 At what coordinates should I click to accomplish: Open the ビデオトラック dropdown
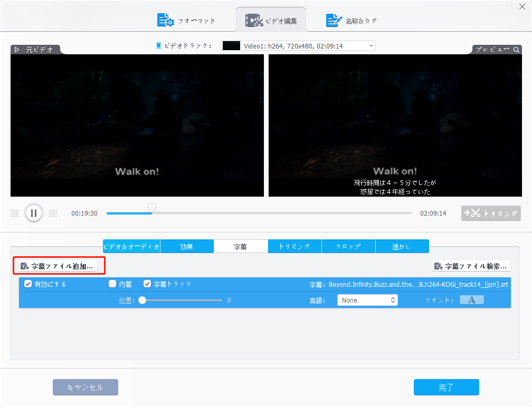coord(298,46)
